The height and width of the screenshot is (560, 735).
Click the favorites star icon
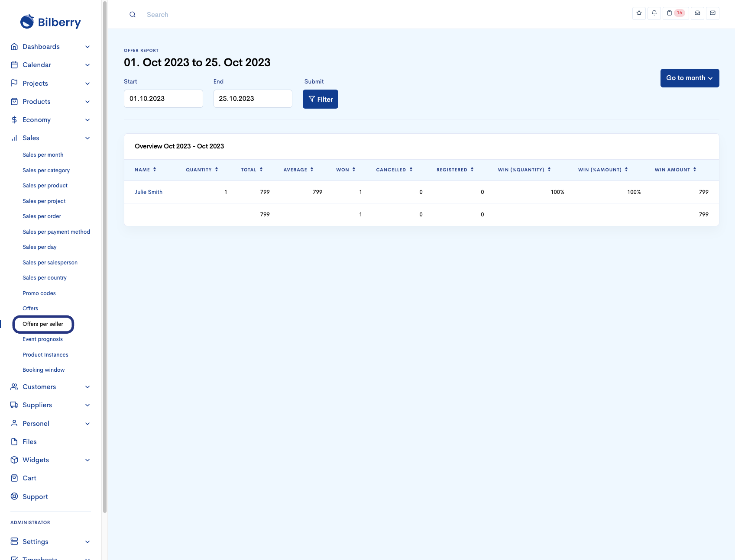(639, 13)
